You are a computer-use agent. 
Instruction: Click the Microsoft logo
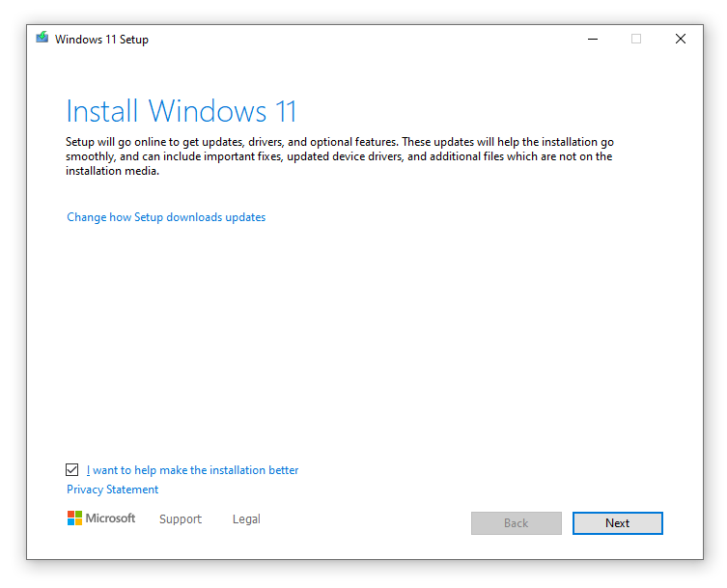101,518
